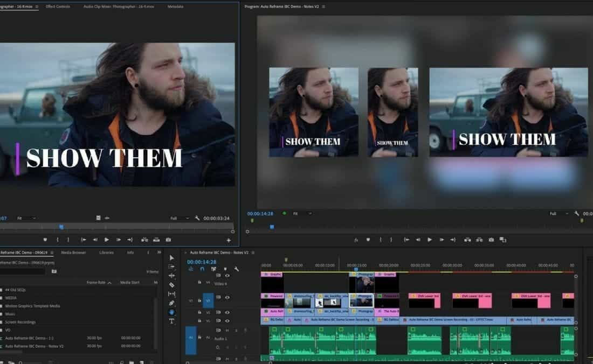Screen dimensions: 593x364
Task: Toggle Linked Selection in timeline
Action: (x=213, y=269)
